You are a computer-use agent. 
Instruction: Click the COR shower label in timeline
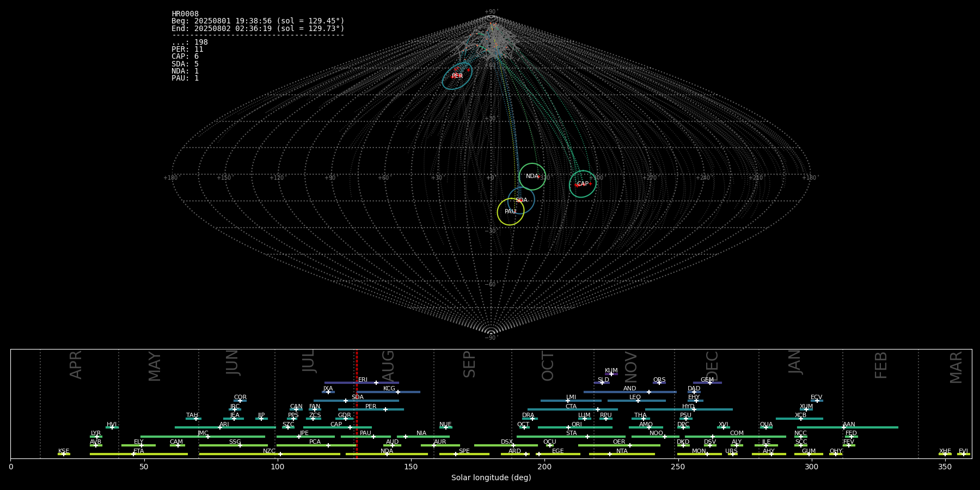240,397
